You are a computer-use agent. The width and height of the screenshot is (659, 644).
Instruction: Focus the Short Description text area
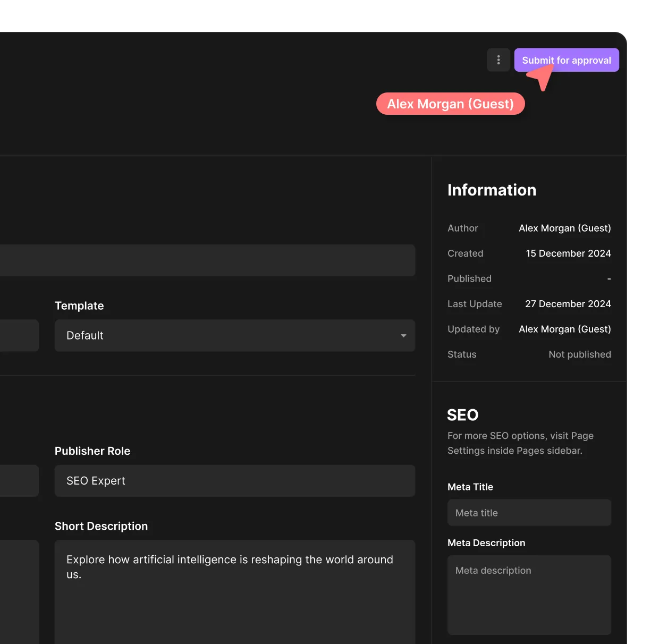click(x=235, y=592)
